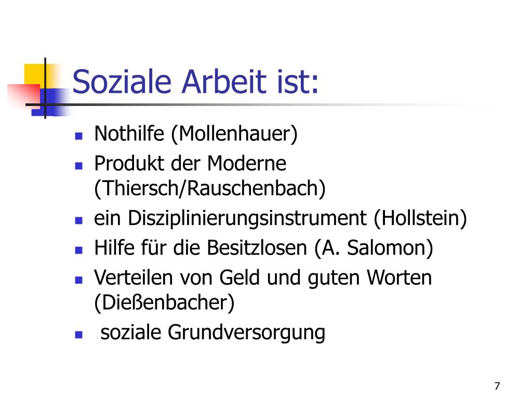Click the slide title 'Soziale Arbeit ist:'
Viewport: 532px width, 399px height.
click(195, 82)
